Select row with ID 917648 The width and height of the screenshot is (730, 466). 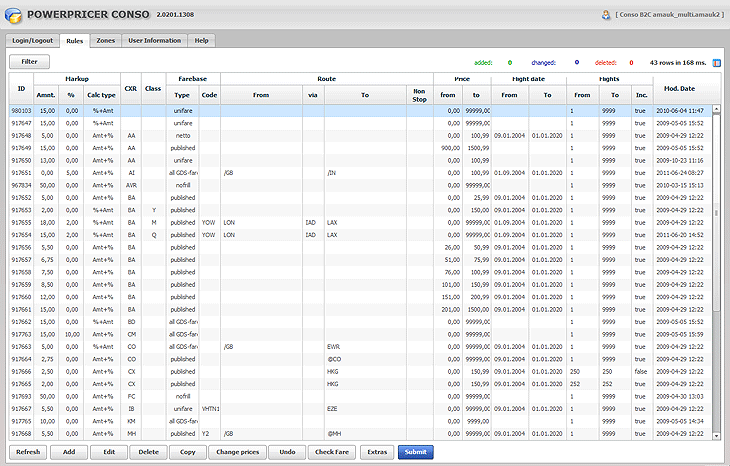tap(361, 135)
